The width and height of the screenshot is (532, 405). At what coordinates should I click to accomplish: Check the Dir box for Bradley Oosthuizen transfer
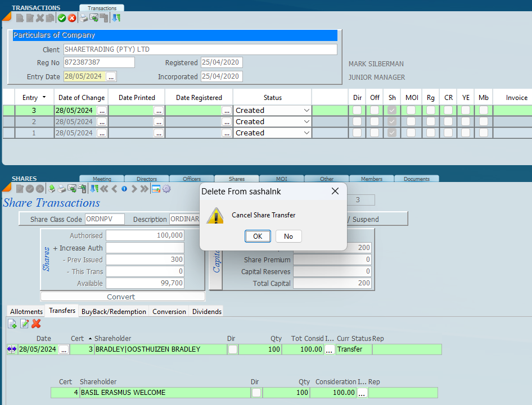[x=233, y=349]
